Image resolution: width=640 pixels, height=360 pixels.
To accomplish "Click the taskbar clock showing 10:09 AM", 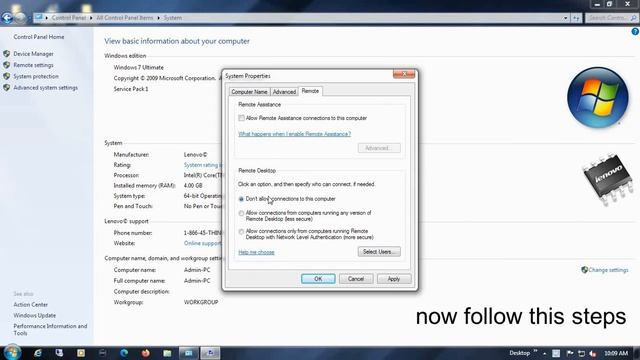I will pos(616,353).
